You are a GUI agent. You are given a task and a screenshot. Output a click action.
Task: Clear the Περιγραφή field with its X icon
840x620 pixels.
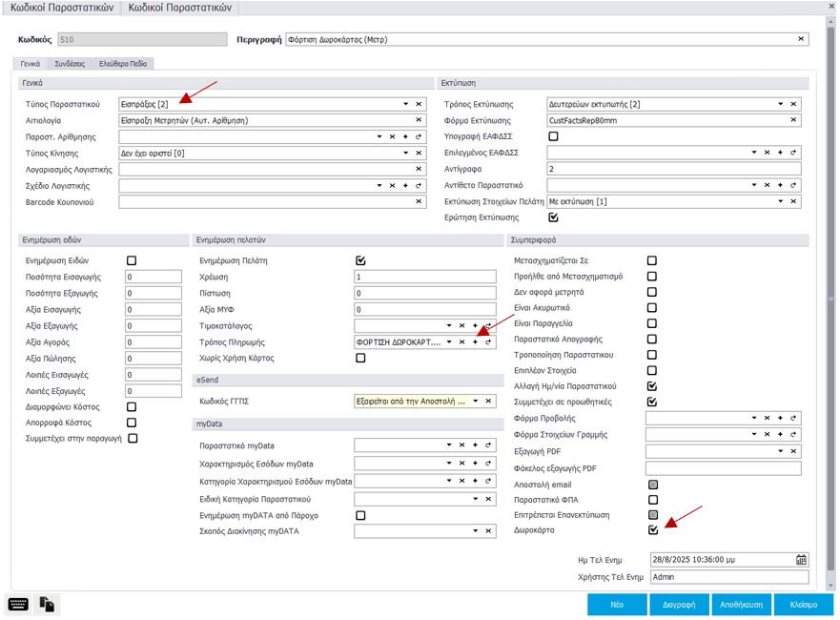click(x=800, y=40)
